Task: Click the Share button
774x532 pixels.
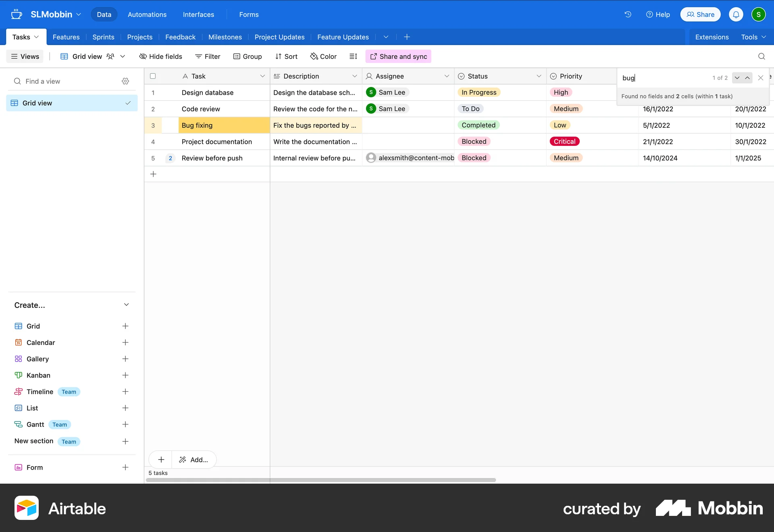Action: point(700,14)
